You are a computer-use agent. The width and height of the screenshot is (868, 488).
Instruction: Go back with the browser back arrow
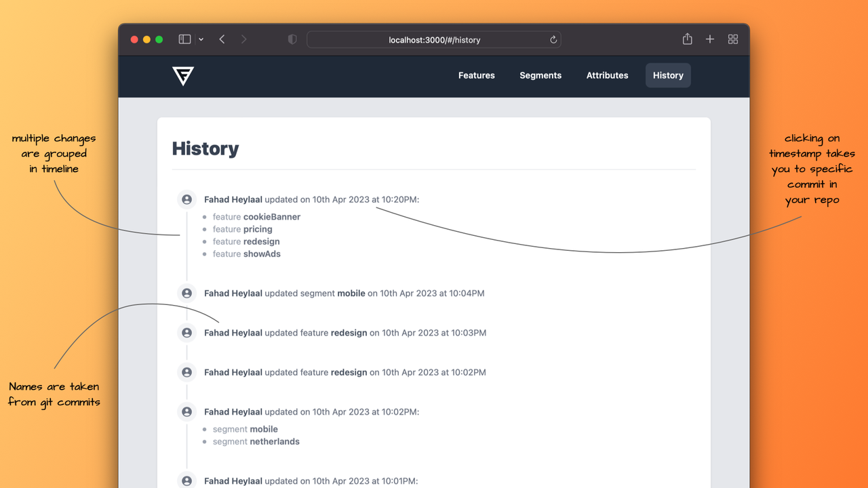(222, 39)
